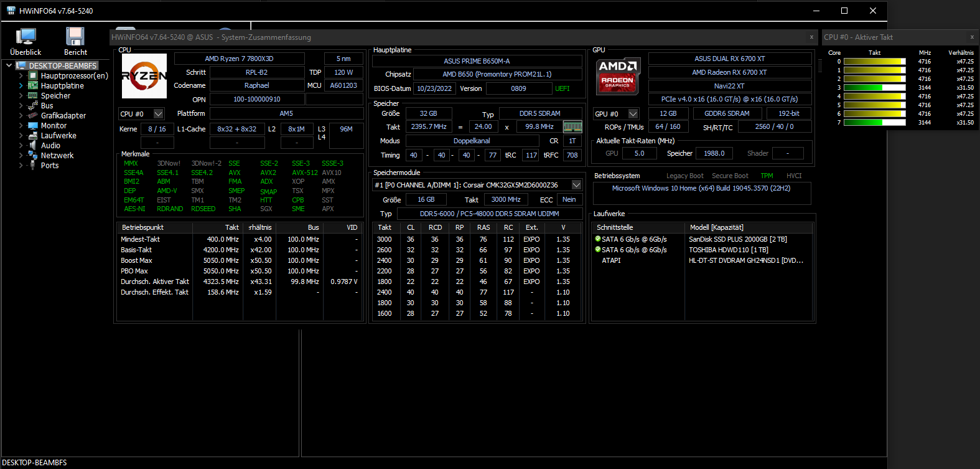Click the Speicher RAM module tree icon
This screenshot has height=469, width=980.
33,96
